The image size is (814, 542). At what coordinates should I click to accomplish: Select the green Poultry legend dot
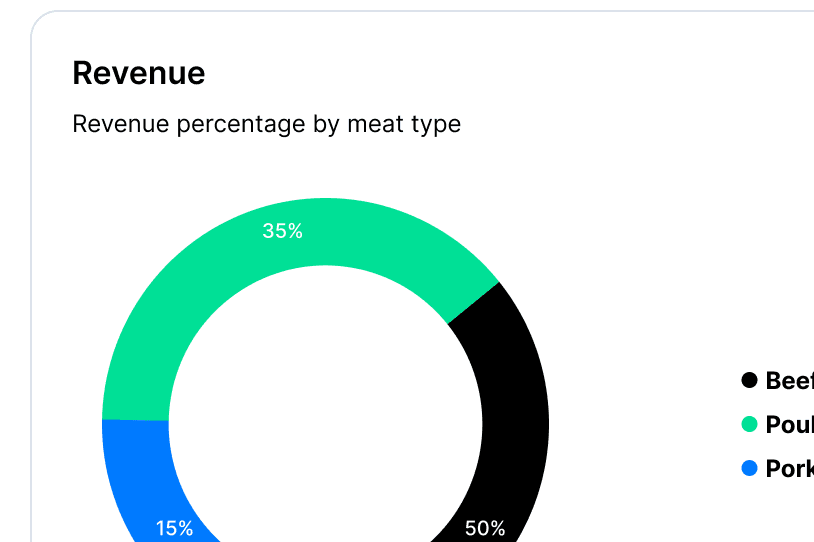[x=749, y=424]
